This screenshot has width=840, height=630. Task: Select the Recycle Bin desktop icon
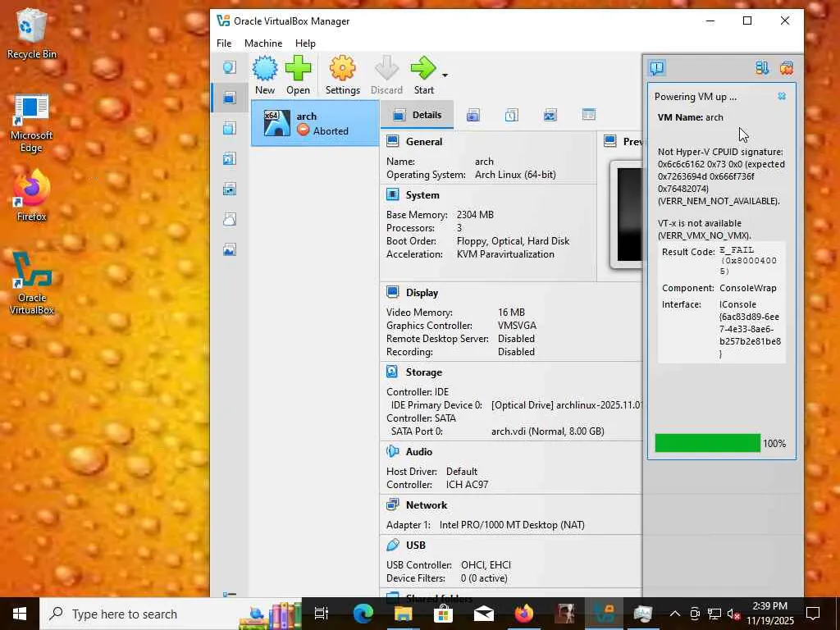32,33
